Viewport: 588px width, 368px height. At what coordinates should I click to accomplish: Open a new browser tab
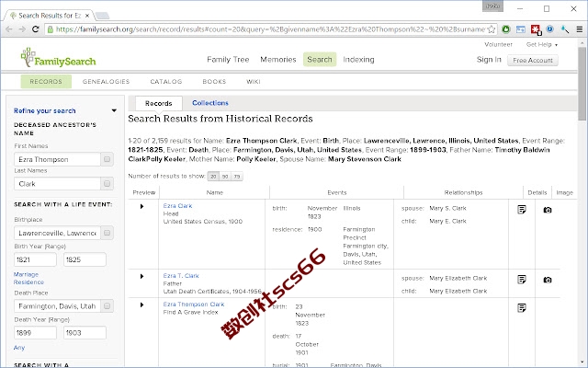coord(102,16)
